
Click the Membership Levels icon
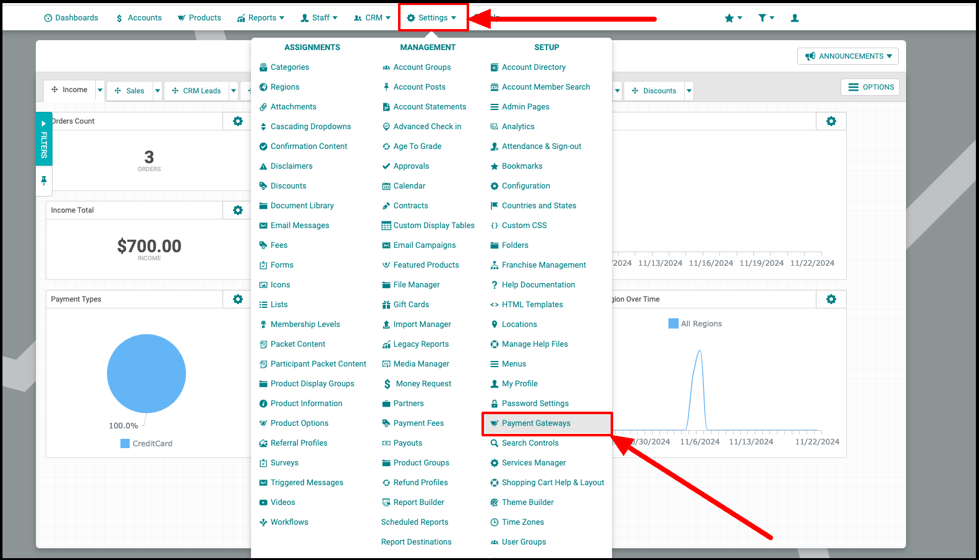263,325
